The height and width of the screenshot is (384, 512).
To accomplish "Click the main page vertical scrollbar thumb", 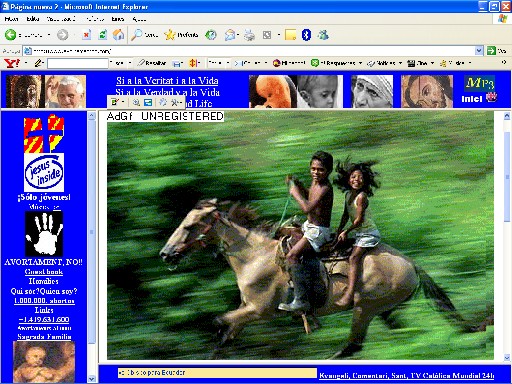I will (x=507, y=177).
